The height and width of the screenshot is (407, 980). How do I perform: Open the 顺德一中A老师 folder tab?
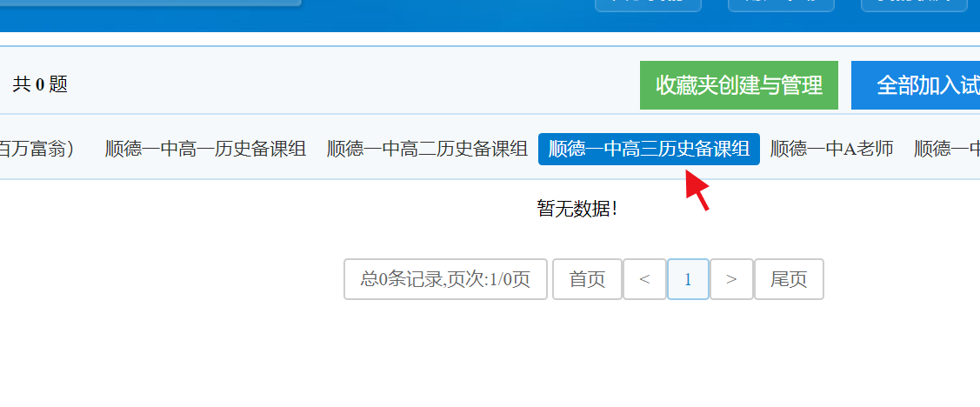[831, 149]
